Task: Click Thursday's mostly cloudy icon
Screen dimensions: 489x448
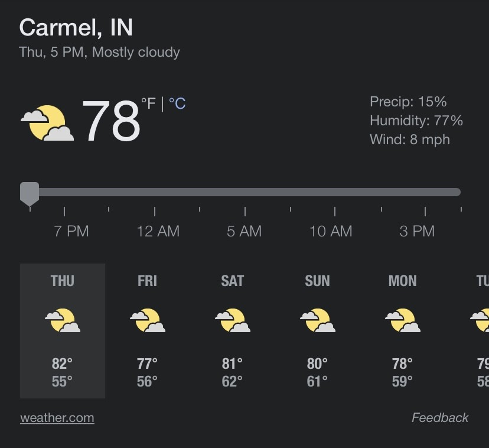Action: click(x=63, y=320)
